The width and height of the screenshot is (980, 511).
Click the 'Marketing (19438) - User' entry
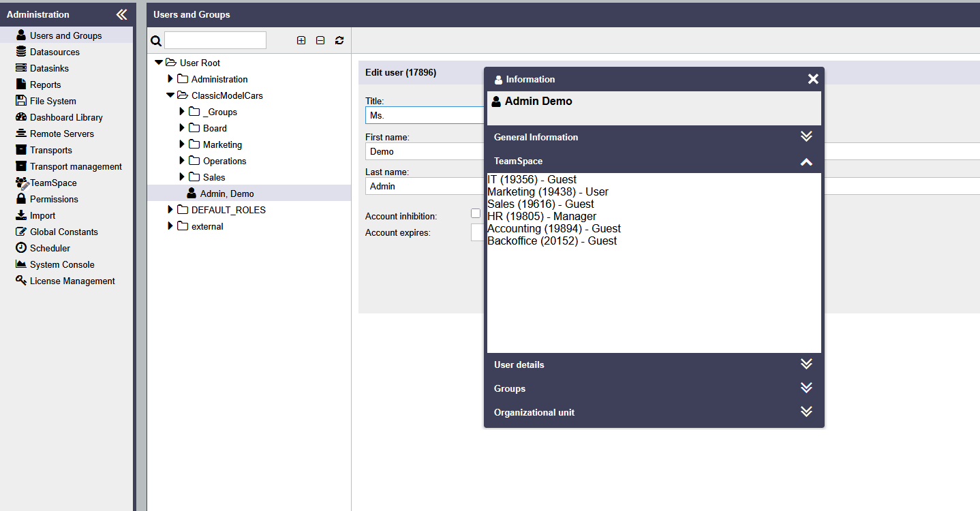(x=548, y=191)
